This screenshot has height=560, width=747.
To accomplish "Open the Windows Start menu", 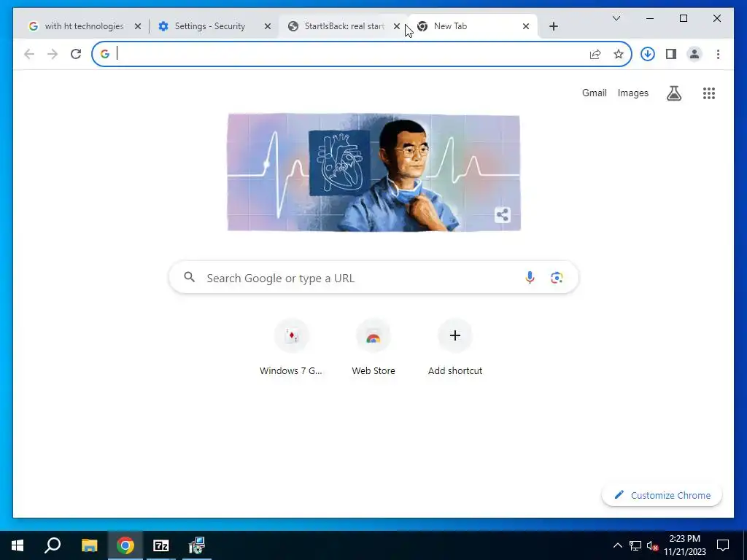I will [x=18, y=545].
